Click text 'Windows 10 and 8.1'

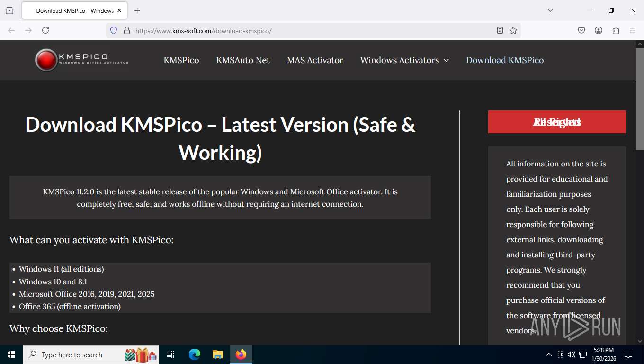(53, 282)
